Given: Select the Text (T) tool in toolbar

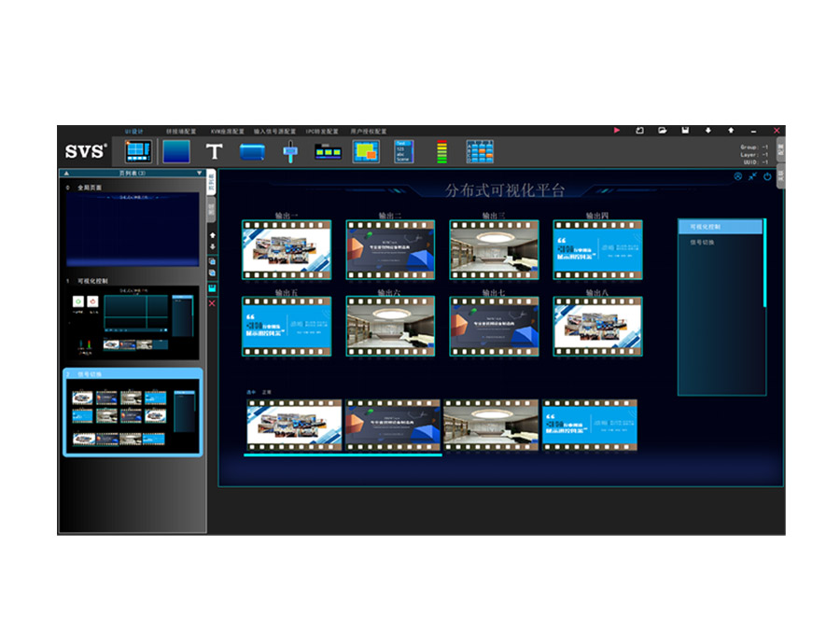Looking at the screenshot, I should [x=215, y=151].
